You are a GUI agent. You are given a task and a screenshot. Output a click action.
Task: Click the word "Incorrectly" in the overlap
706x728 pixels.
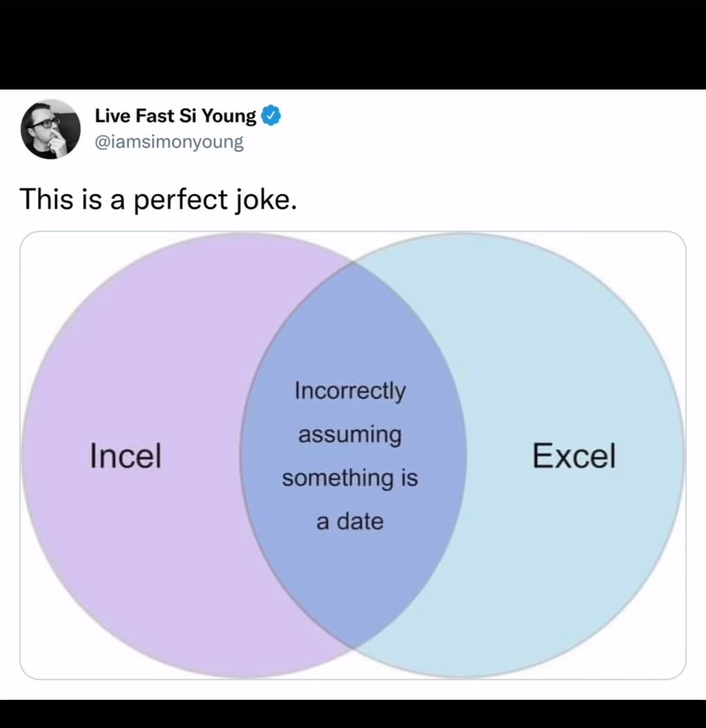[350, 391]
